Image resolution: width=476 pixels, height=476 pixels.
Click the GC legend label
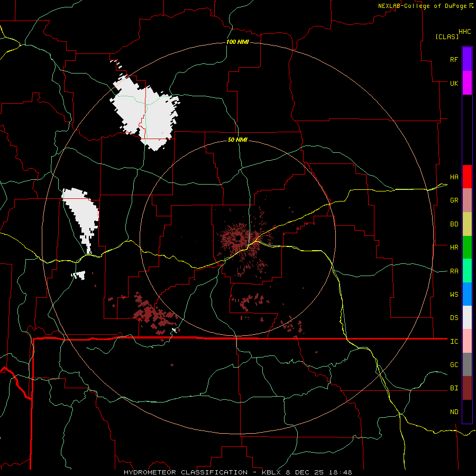[x=454, y=365]
